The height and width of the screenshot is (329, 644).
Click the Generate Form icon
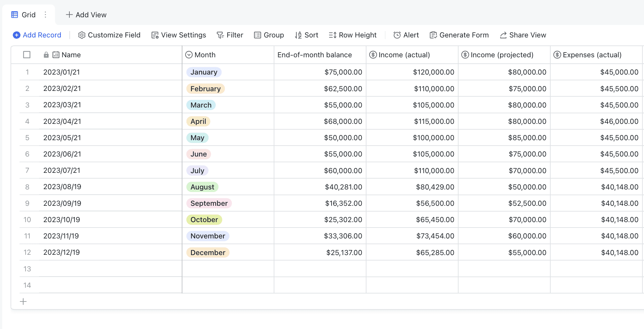pyautogui.click(x=433, y=35)
